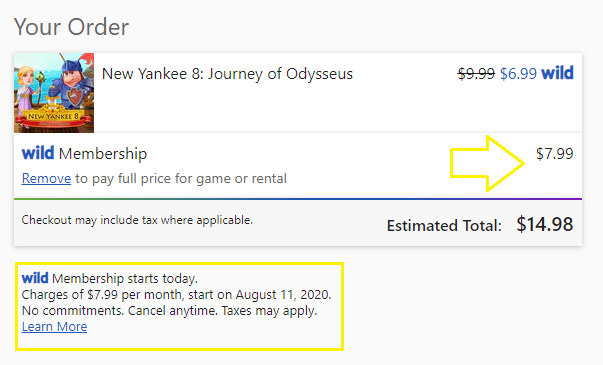Click the No commitments cancel anytime line
The width and height of the screenshot is (603, 365).
(x=169, y=310)
